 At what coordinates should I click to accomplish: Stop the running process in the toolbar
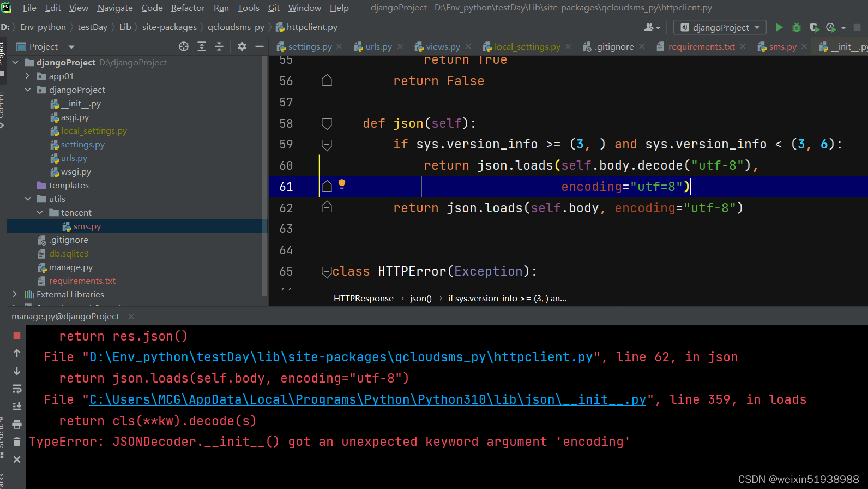click(857, 27)
